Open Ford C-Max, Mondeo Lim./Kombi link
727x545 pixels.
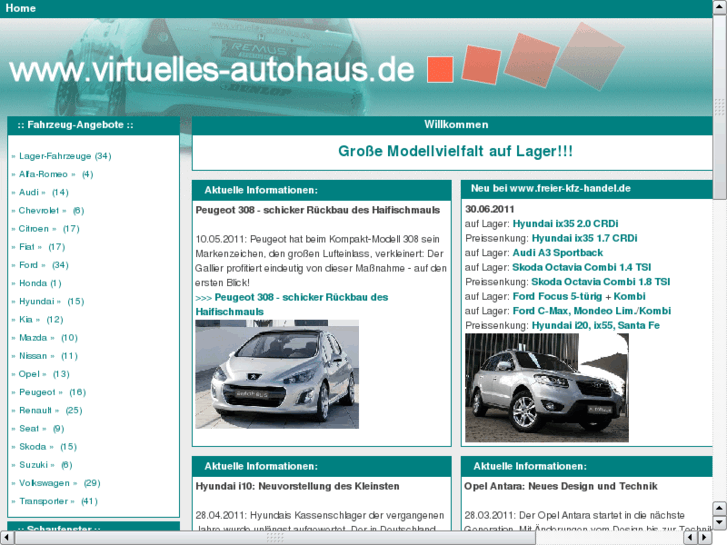tap(592, 311)
